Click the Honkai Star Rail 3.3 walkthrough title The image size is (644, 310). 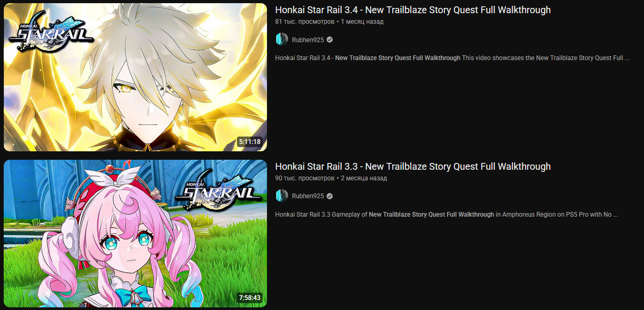coord(413,167)
